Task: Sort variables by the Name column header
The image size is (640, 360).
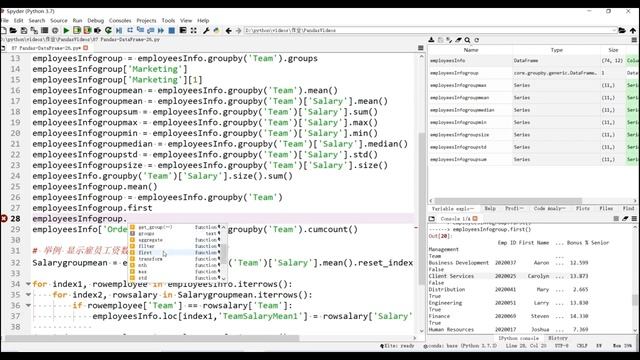Action: pyautogui.click(x=471, y=50)
